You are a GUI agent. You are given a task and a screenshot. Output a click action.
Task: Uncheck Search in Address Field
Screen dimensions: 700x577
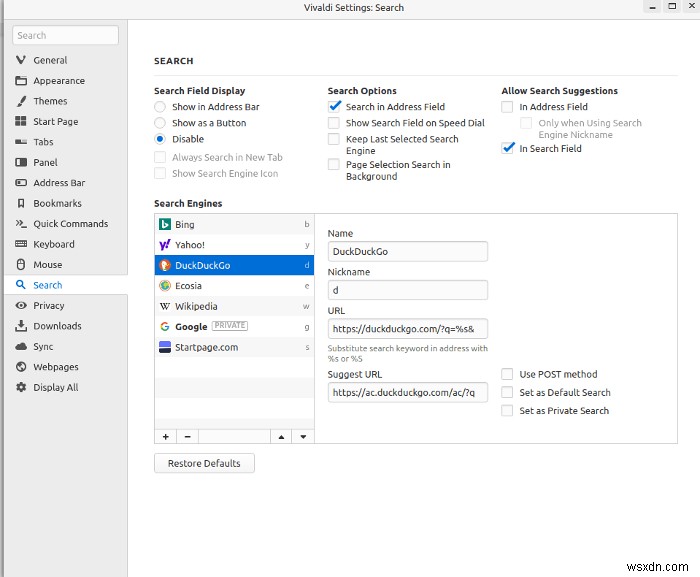tap(333, 107)
